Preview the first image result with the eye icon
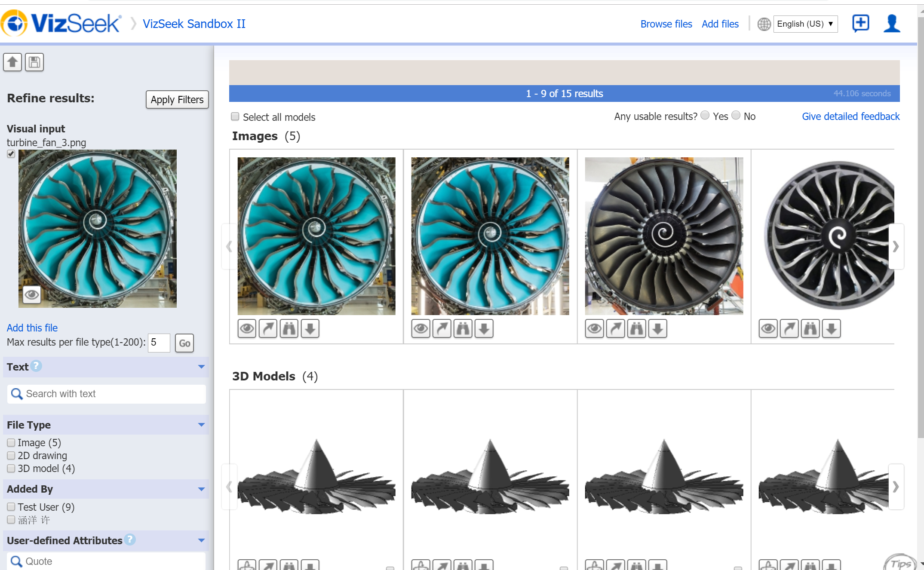924x570 pixels. [246, 328]
